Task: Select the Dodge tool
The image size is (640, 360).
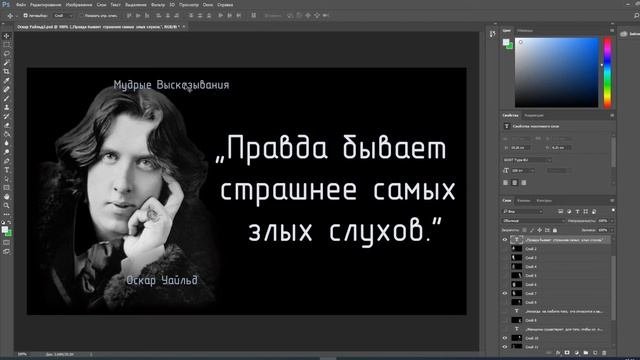Action: coord(7,152)
